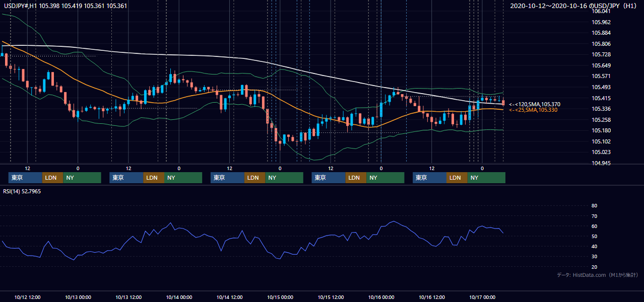Click the 105.102 price axis value
The width and height of the screenshot is (644, 302).
click(601, 142)
